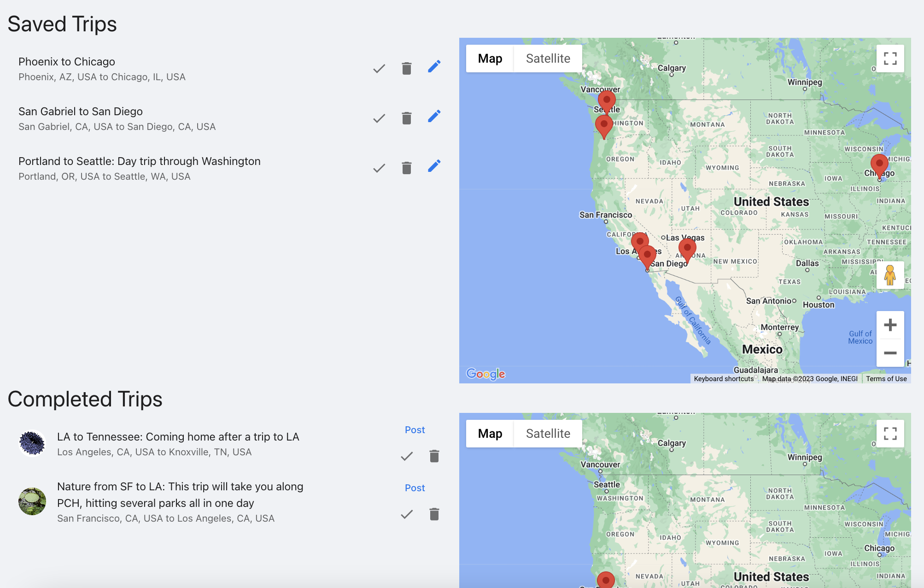Mark Portland to Seattle trip as completed

coord(379,168)
